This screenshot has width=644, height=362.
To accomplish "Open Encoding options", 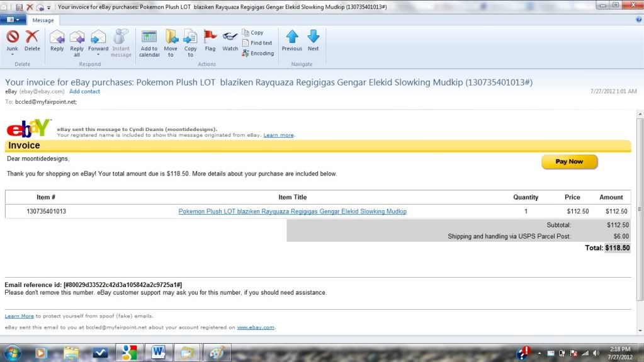I will pos(258,54).
